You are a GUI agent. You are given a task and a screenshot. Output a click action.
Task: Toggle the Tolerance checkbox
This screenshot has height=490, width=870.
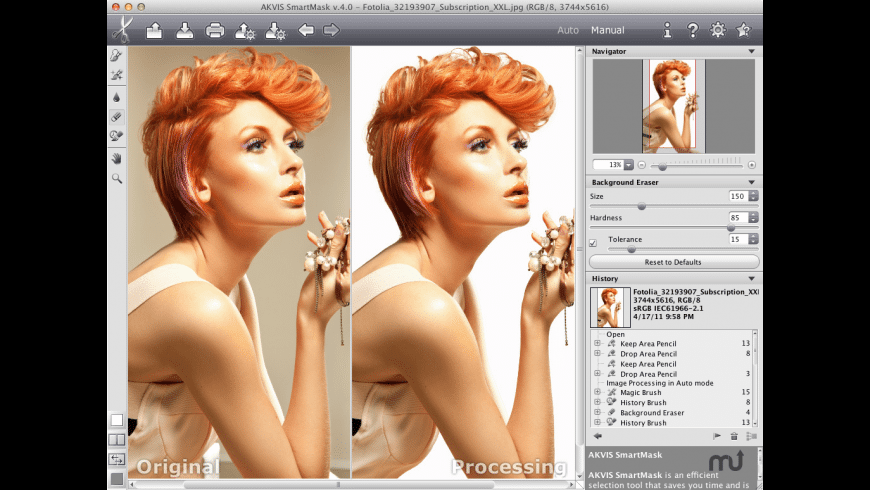pos(593,243)
